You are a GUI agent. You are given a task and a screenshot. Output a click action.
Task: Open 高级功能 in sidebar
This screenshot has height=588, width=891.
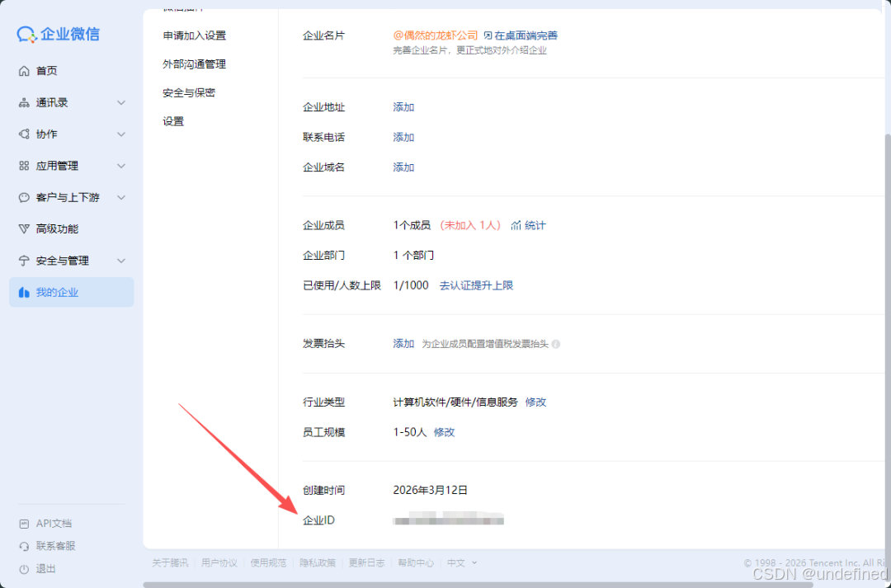[x=72, y=229]
